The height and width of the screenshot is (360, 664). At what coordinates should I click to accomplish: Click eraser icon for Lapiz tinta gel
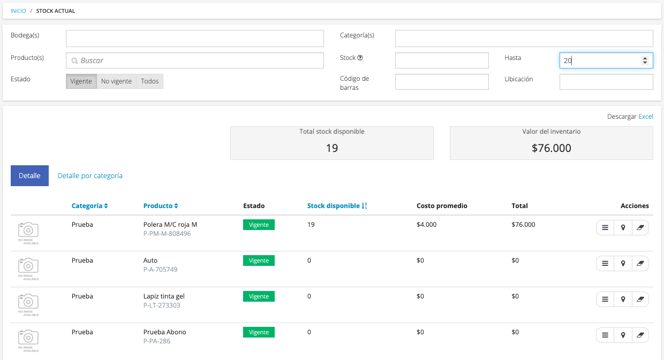pyautogui.click(x=640, y=299)
